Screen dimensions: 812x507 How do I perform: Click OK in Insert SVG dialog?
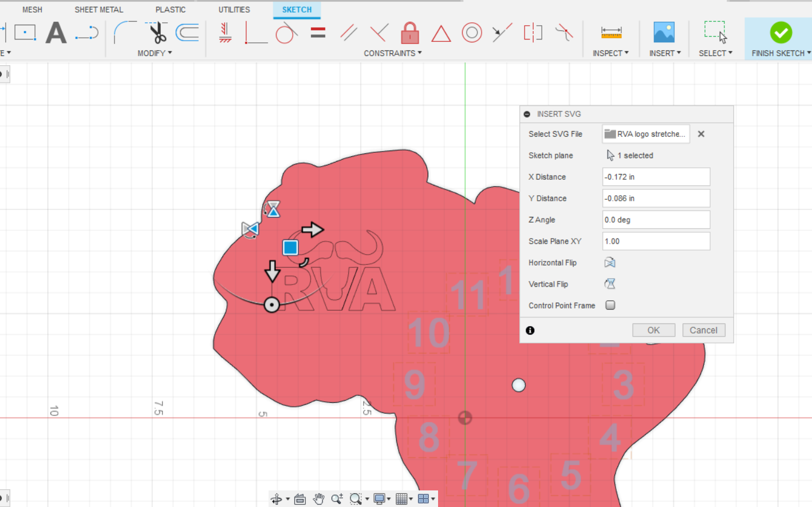[653, 330]
